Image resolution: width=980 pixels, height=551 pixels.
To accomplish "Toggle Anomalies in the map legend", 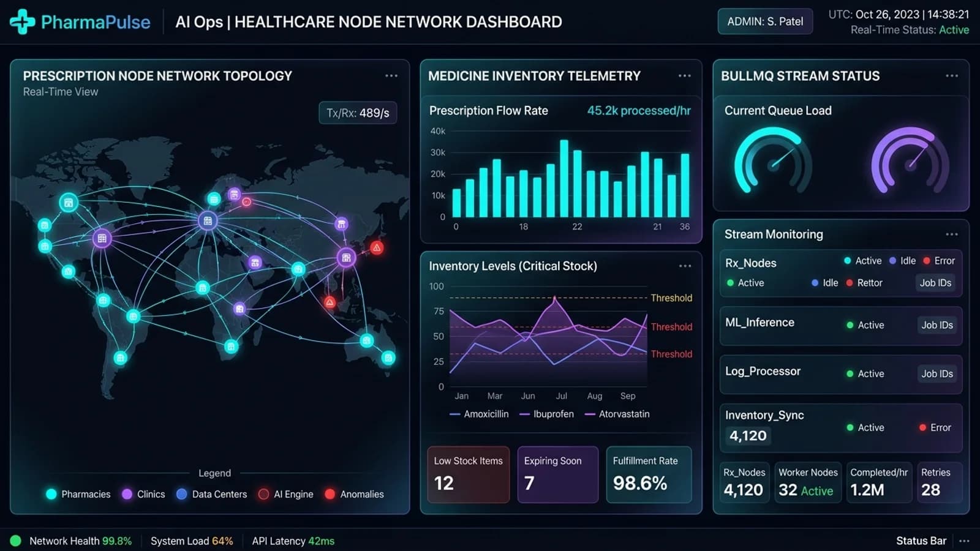I will coord(355,494).
